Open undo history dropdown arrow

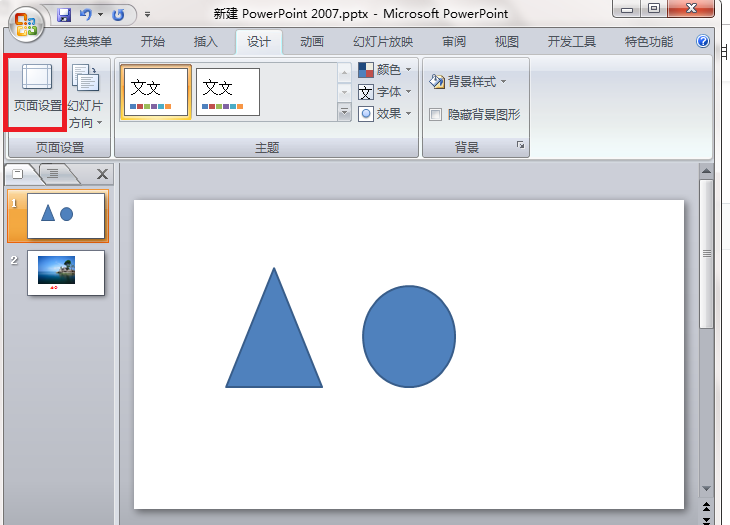click(100, 15)
